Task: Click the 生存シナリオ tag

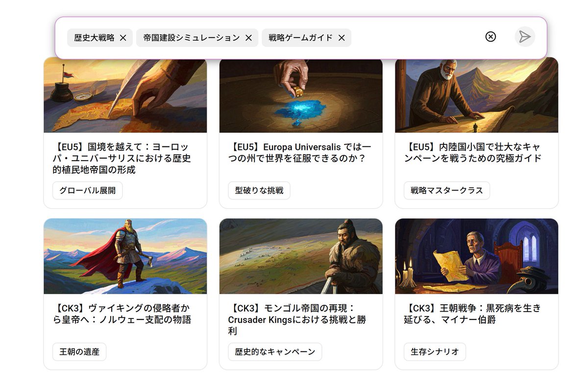Action: [x=435, y=352]
